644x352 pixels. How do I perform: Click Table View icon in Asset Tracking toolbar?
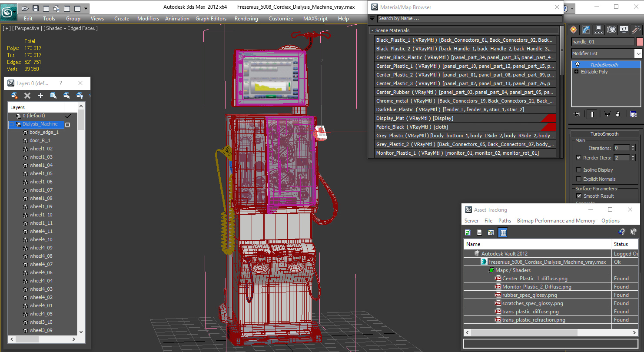pyautogui.click(x=503, y=232)
